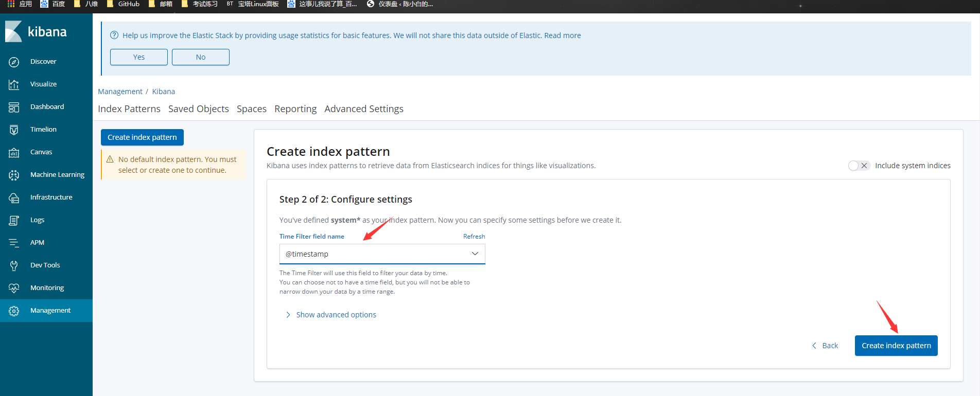The height and width of the screenshot is (396, 980).
Task: Click the Kibana logo icon
Action: (14, 32)
